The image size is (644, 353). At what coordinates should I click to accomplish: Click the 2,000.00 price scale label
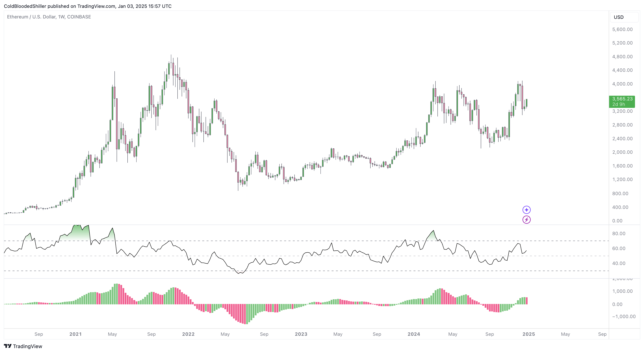point(622,152)
